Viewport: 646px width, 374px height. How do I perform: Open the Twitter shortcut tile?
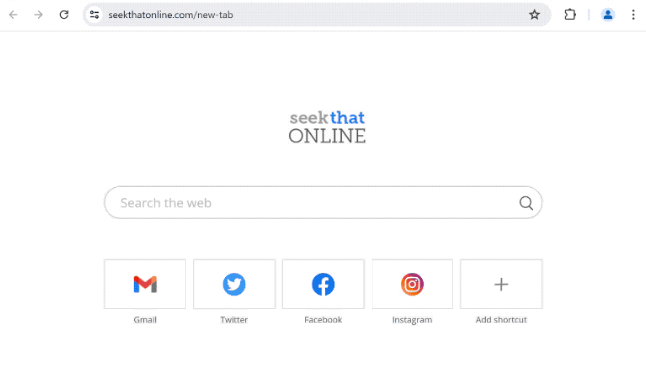234,284
